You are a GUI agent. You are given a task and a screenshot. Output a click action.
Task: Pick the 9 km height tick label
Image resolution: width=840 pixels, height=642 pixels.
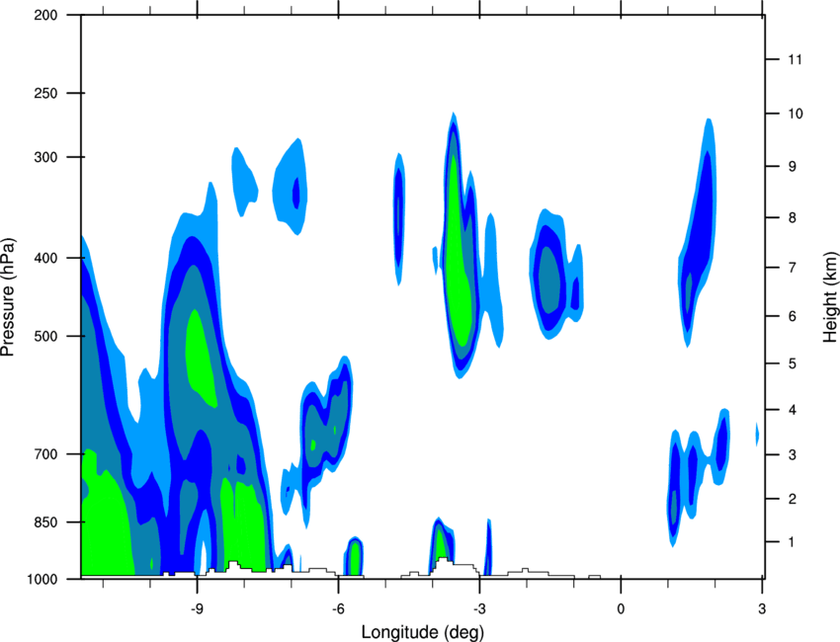click(x=793, y=167)
